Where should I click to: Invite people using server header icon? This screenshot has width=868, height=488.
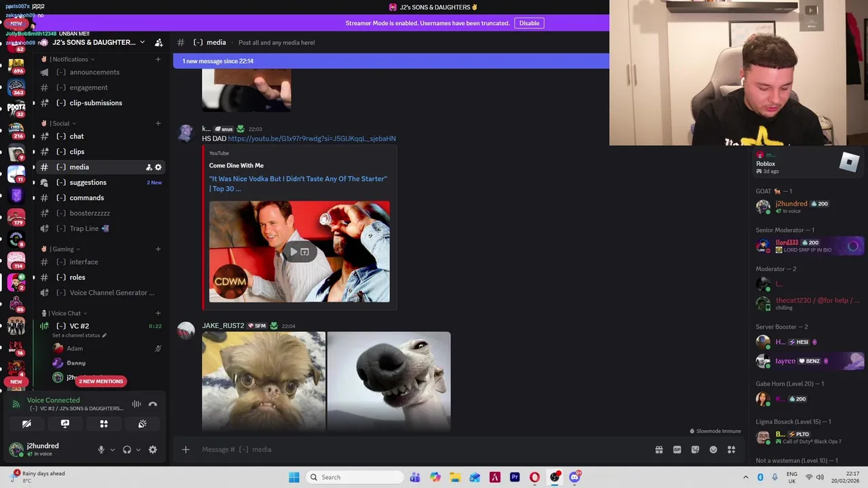coord(159,42)
